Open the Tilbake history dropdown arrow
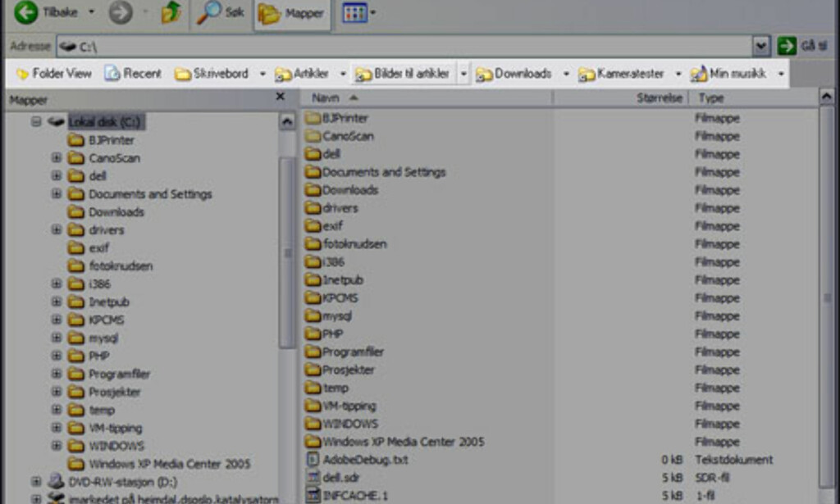Screen dimensions: 840x504 91,11
